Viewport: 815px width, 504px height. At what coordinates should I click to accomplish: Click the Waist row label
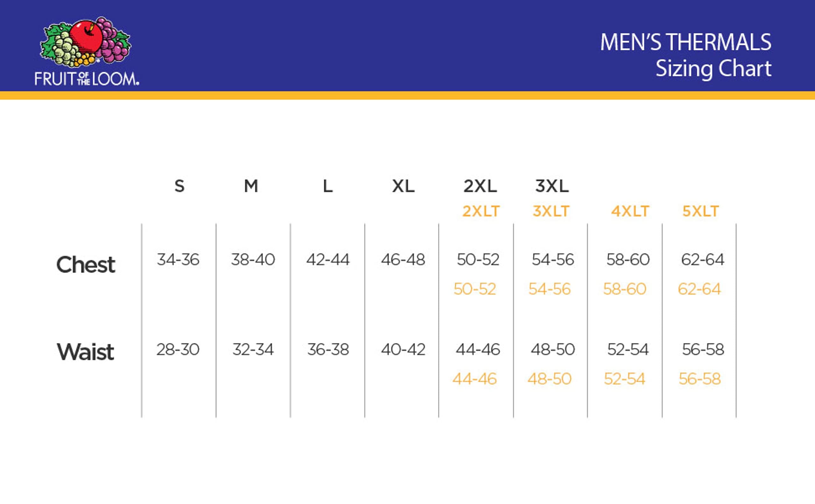(x=85, y=352)
